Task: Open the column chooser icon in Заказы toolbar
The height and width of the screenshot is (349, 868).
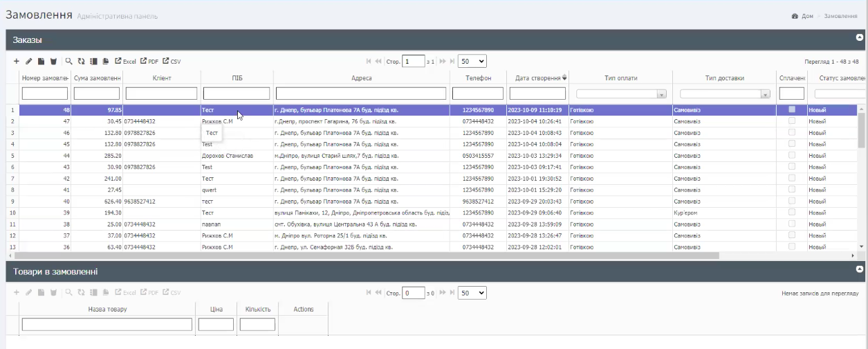Action: [93, 61]
